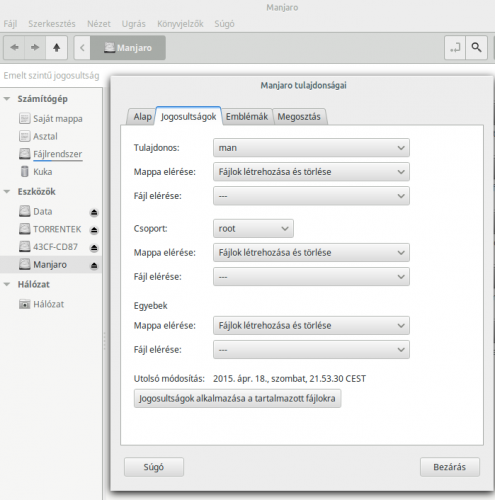The height and width of the screenshot is (500, 495).
Task: Click the Kuka trash can icon
Action: [25, 171]
